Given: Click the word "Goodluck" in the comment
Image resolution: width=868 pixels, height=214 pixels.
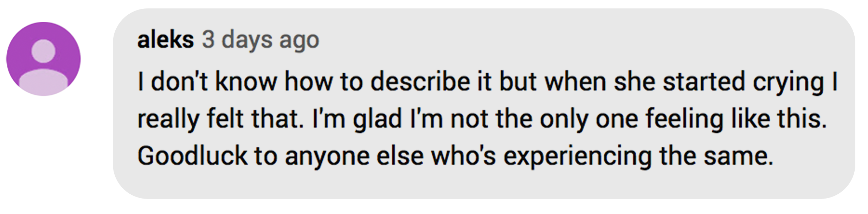Looking at the screenshot, I should [192, 156].
